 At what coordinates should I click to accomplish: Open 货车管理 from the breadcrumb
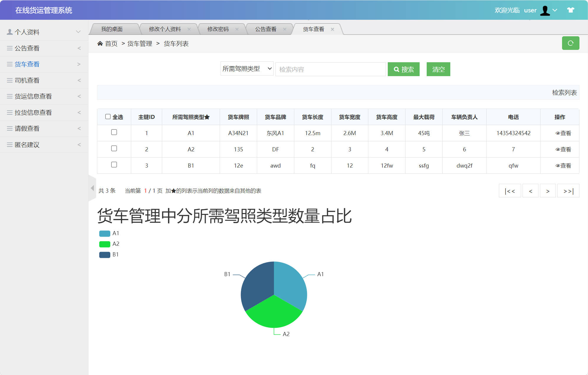(139, 44)
